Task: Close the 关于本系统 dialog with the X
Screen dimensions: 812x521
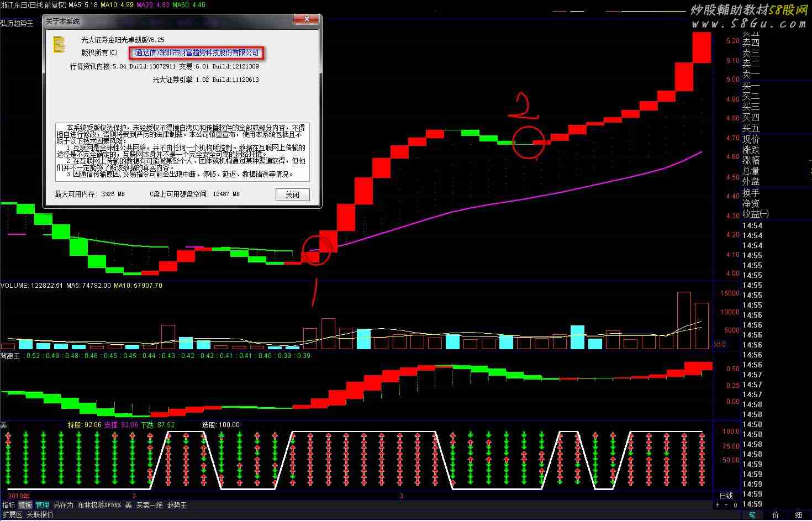Action: 306,20
